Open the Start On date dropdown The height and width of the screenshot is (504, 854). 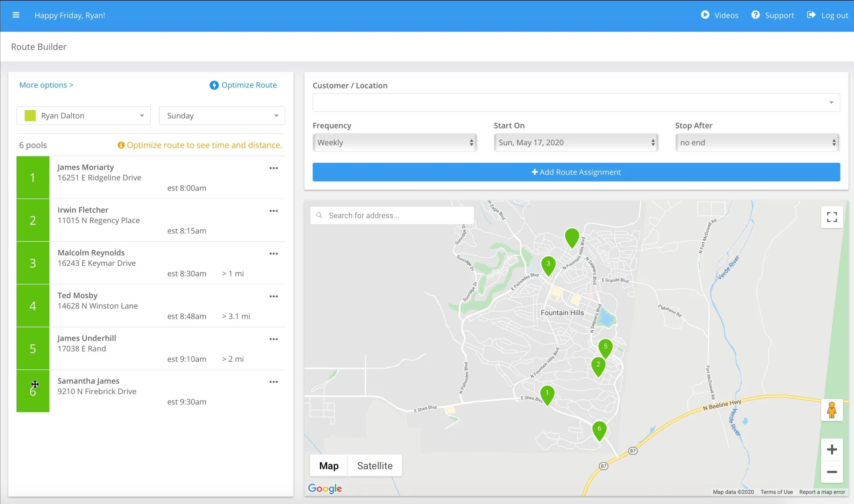(x=576, y=143)
